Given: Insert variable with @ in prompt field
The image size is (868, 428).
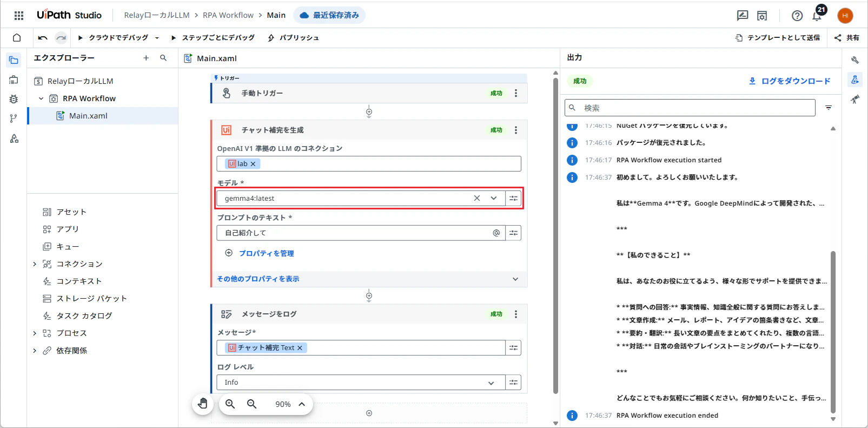Looking at the screenshot, I should click(x=496, y=233).
